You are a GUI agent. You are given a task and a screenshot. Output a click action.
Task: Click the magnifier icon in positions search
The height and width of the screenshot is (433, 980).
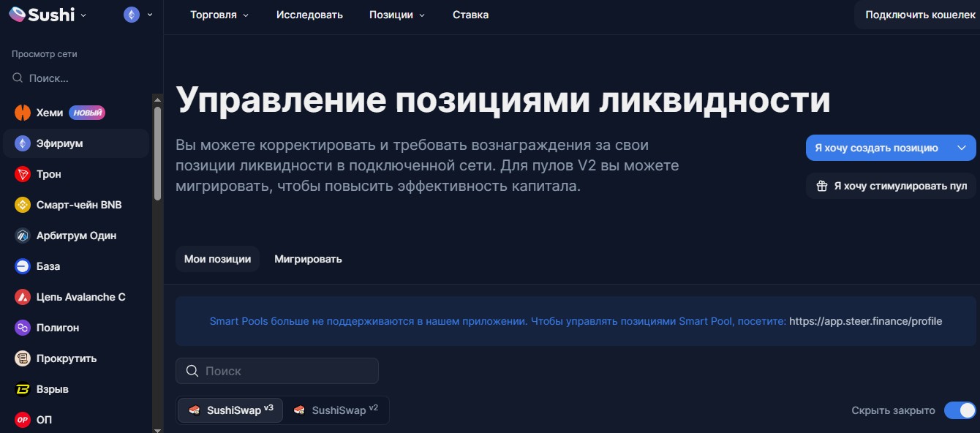pos(192,371)
